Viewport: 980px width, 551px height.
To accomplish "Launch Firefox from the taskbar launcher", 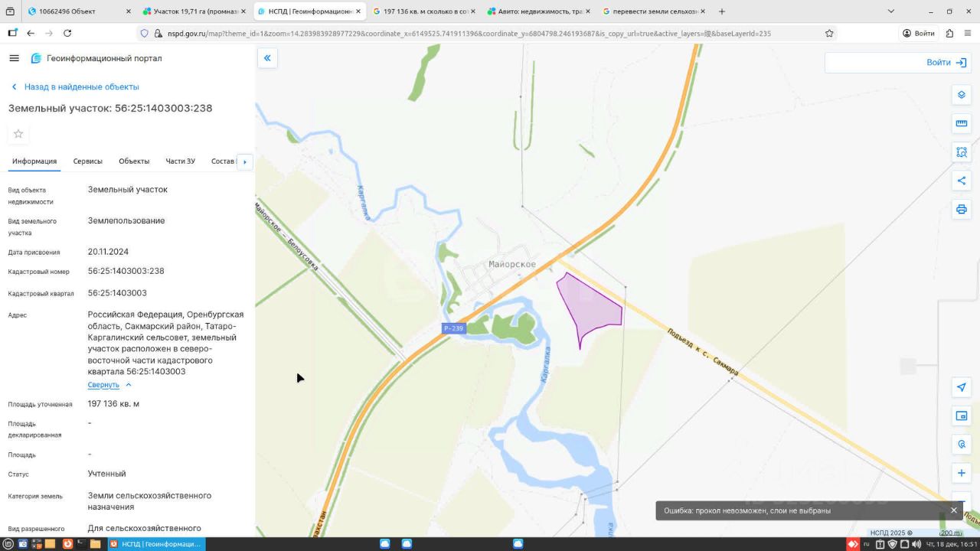I will (x=67, y=544).
